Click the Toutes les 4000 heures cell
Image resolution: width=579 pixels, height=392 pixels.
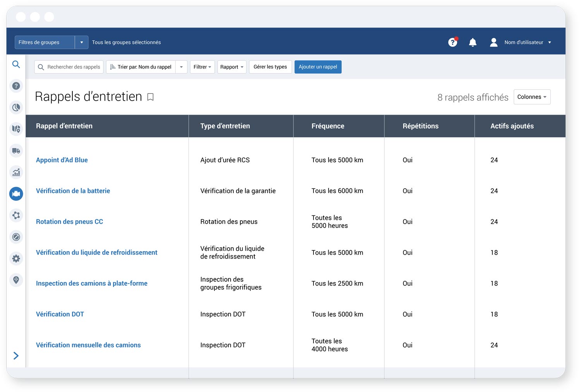[330, 345]
